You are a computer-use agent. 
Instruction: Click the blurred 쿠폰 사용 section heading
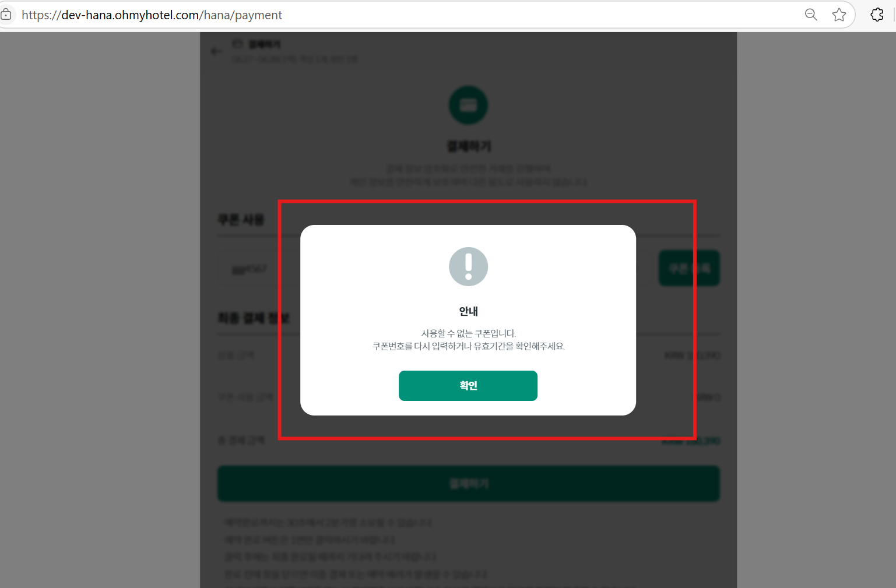241,220
